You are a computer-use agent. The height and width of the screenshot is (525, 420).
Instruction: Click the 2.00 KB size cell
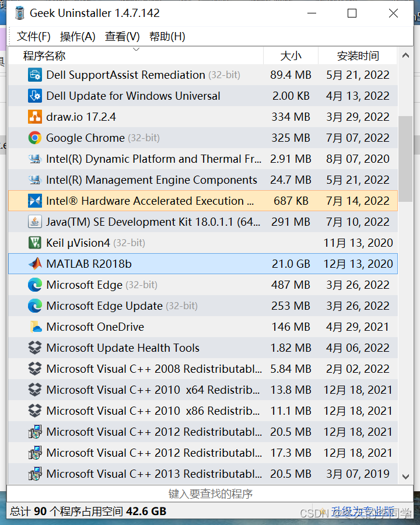[290, 96]
